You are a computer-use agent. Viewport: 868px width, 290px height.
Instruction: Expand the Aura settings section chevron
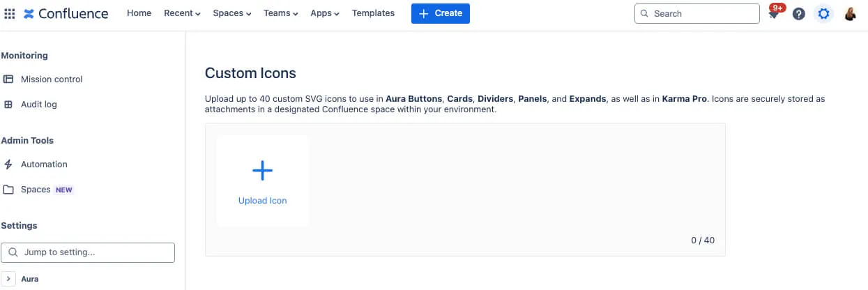(x=8, y=279)
